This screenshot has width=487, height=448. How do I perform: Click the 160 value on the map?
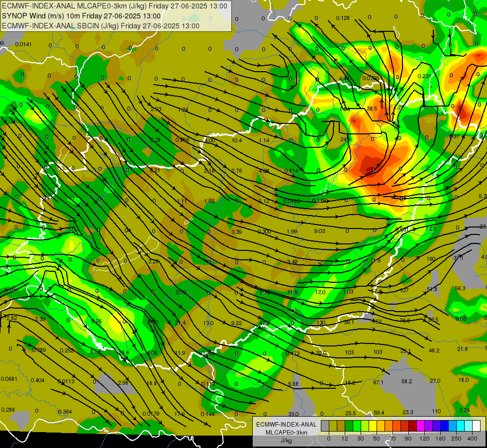[431, 259]
